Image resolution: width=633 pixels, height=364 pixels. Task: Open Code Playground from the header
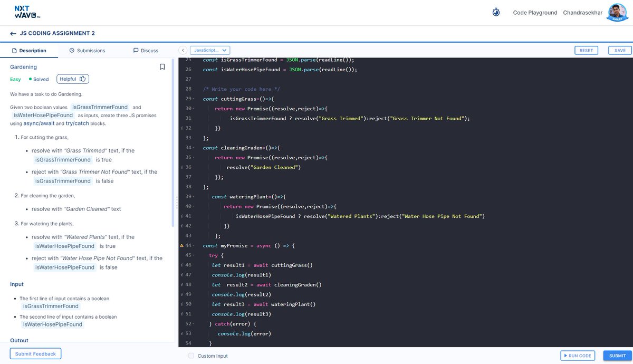point(535,13)
